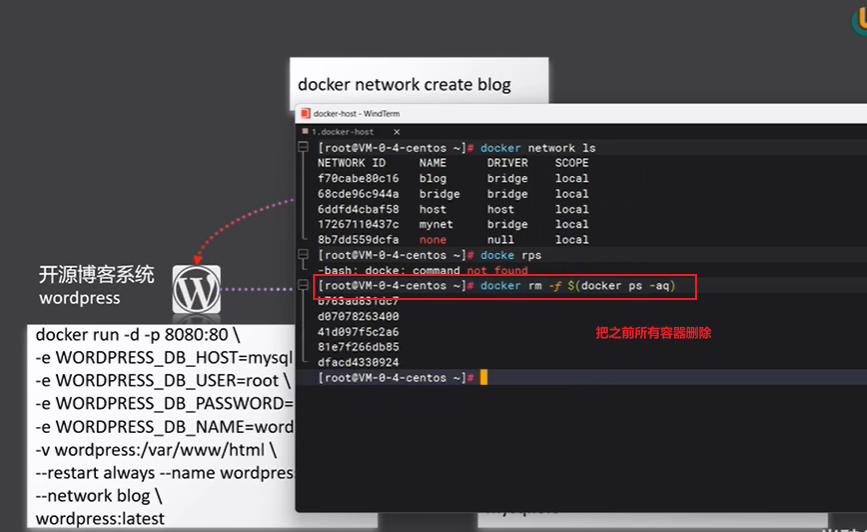The width and height of the screenshot is (867, 532).
Task: Click the red none network name
Action: 432,240
